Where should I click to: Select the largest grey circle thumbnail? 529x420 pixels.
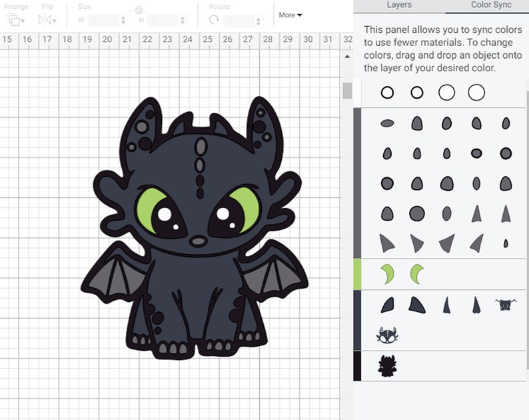coord(417,213)
